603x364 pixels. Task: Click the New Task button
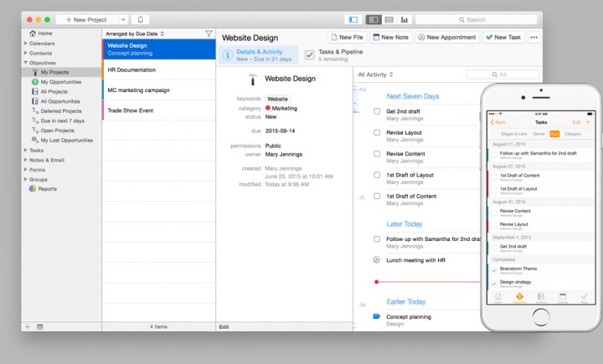[x=503, y=38]
